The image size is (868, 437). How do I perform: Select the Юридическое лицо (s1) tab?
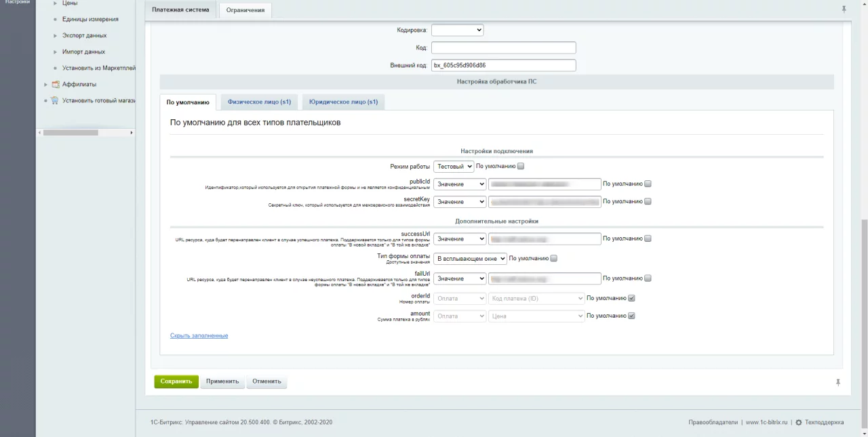[x=343, y=102]
